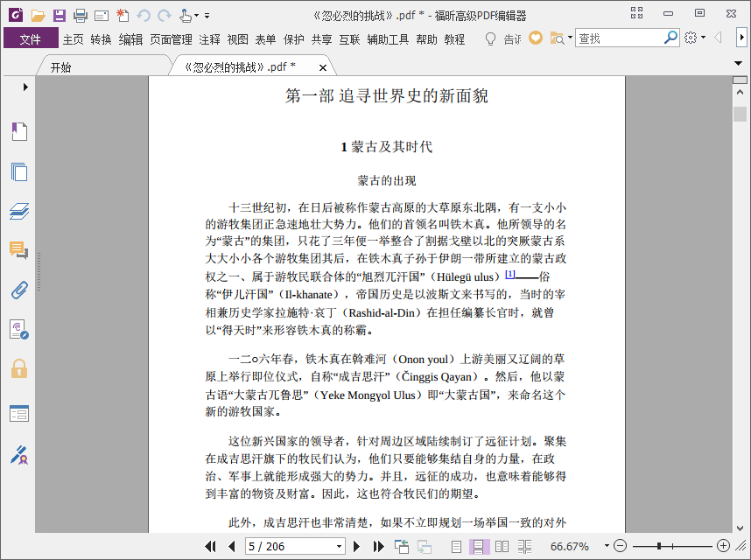Open the layers panel in the left sidebar

tap(19, 211)
